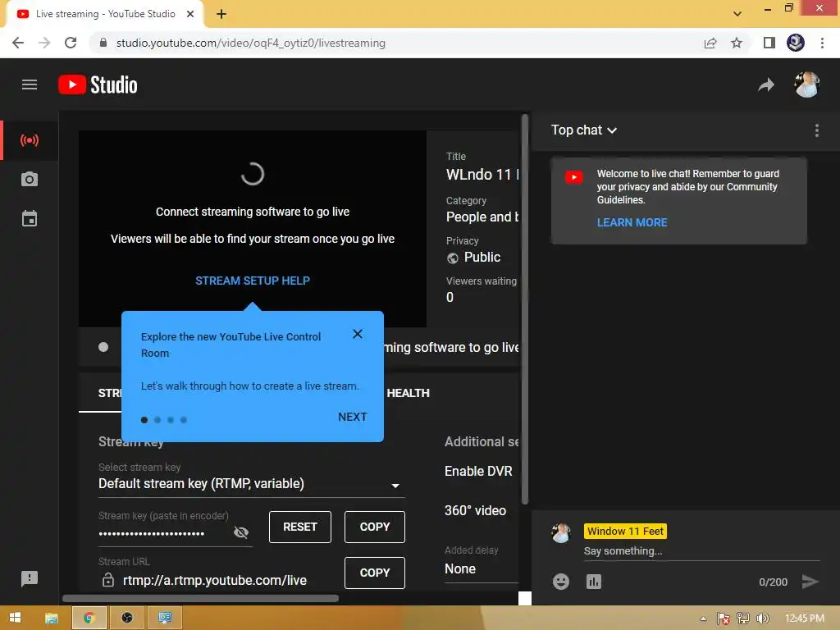The height and width of the screenshot is (630, 840).
Task: Open the Manage calendar icon in sidebar
Action: click(30, 218)
